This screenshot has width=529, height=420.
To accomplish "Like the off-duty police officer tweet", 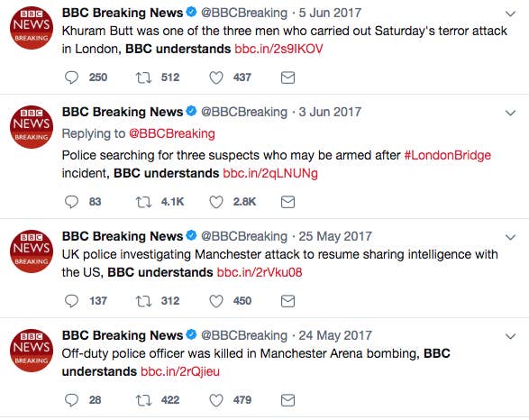I will [x=216, y=400].
